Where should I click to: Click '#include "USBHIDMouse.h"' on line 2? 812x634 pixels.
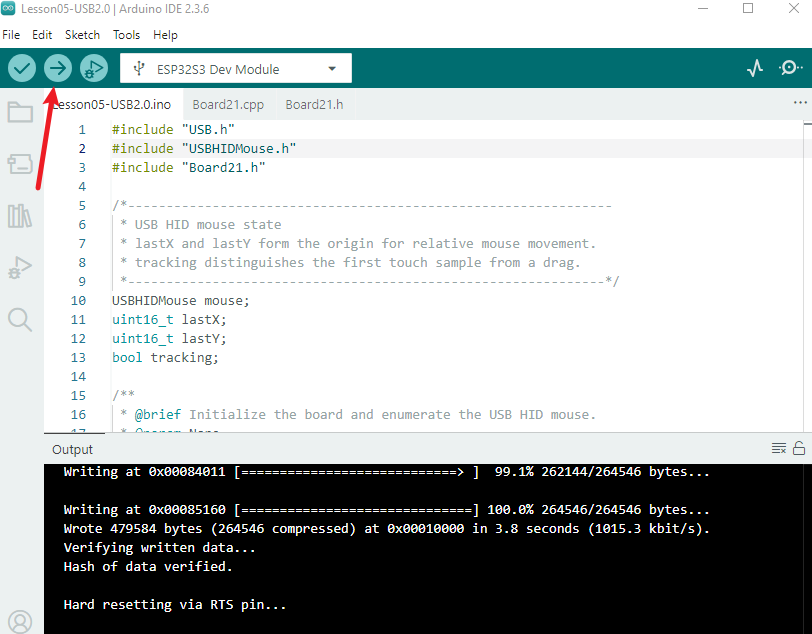tap(204, 149)
